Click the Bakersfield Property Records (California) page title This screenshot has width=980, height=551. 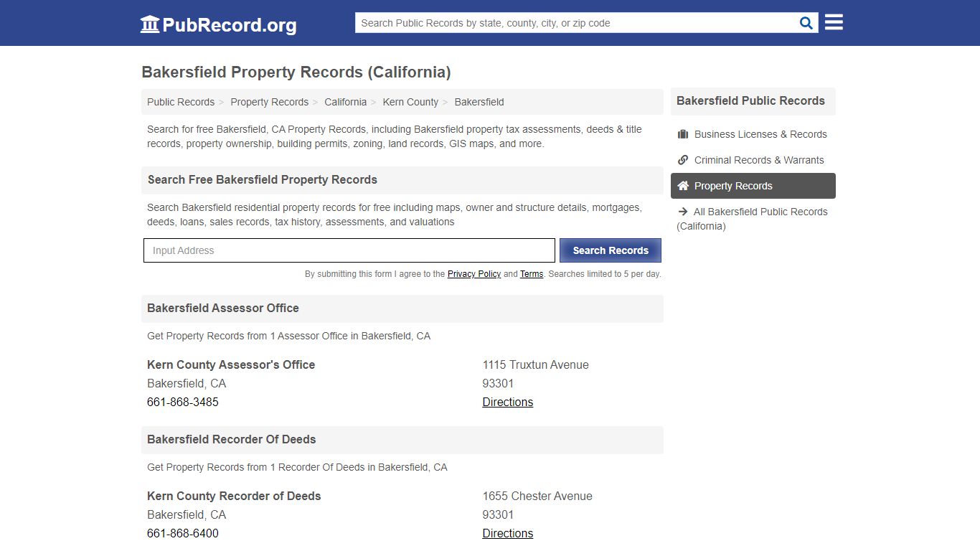[296, 72]
